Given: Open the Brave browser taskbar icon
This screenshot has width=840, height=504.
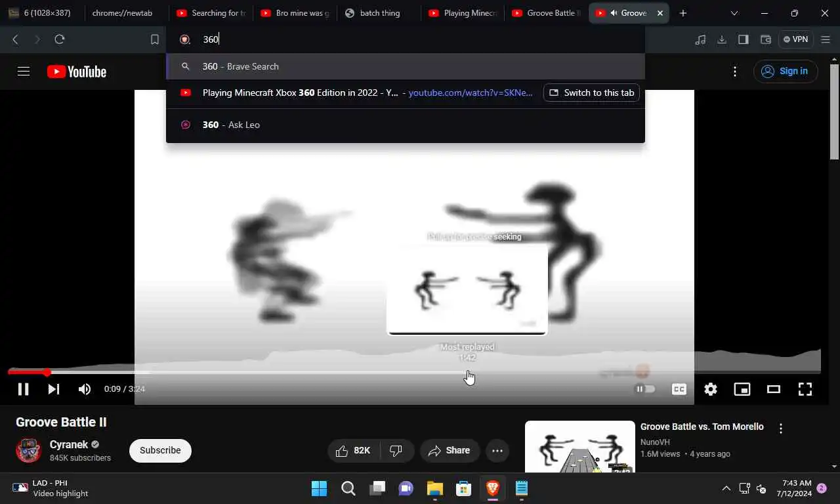Looking at the screenshot, I should (x=493, y=488).
